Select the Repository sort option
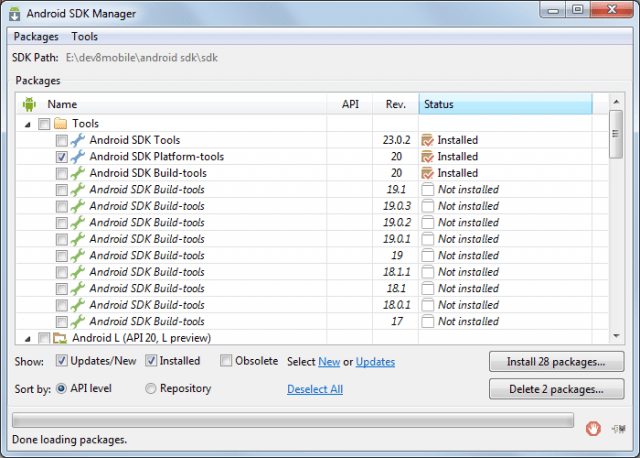The height and width of the screenshot is (458, 640). (151, 388)
